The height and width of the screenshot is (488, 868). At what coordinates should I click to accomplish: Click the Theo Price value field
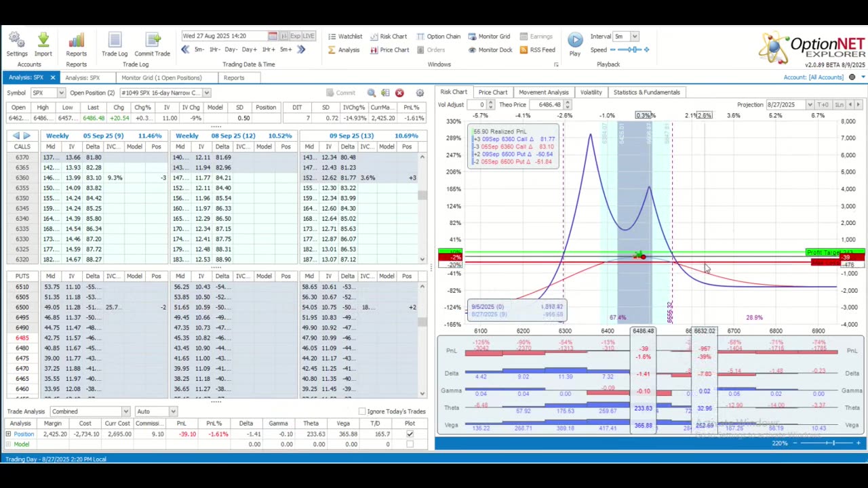click(547, 105)
